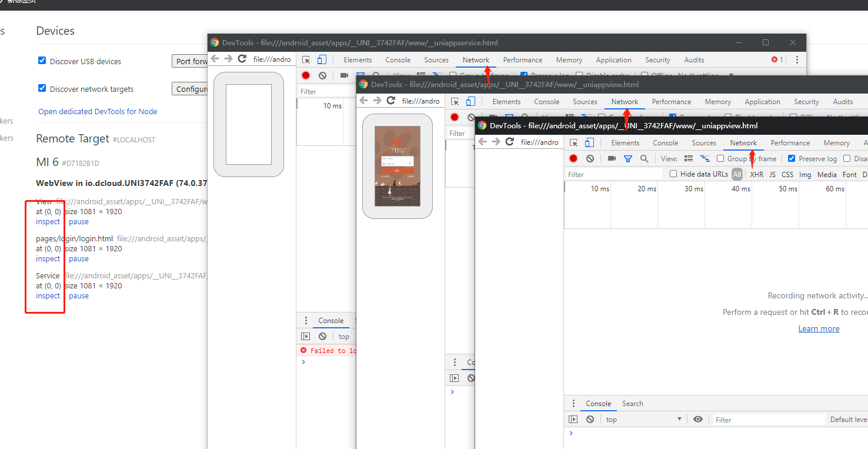The height and width of the screenshot is (449, 868).
Task: Switch to the Search tab in front drawer
Action: click(x=632, y=404)
